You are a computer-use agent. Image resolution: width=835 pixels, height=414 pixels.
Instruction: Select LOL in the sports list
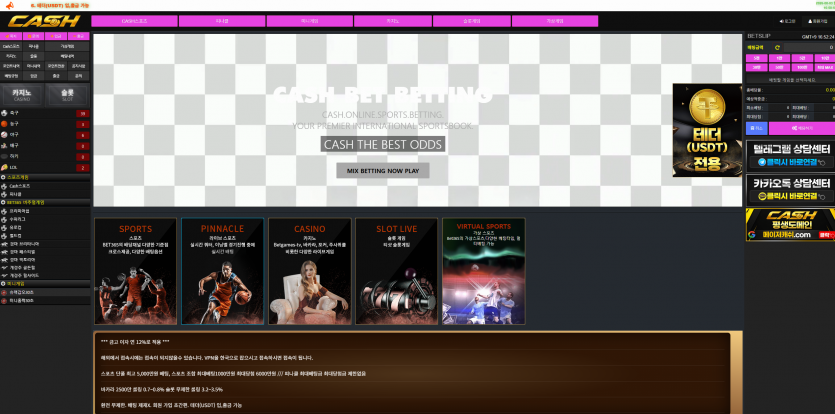[x=45, y=167]
